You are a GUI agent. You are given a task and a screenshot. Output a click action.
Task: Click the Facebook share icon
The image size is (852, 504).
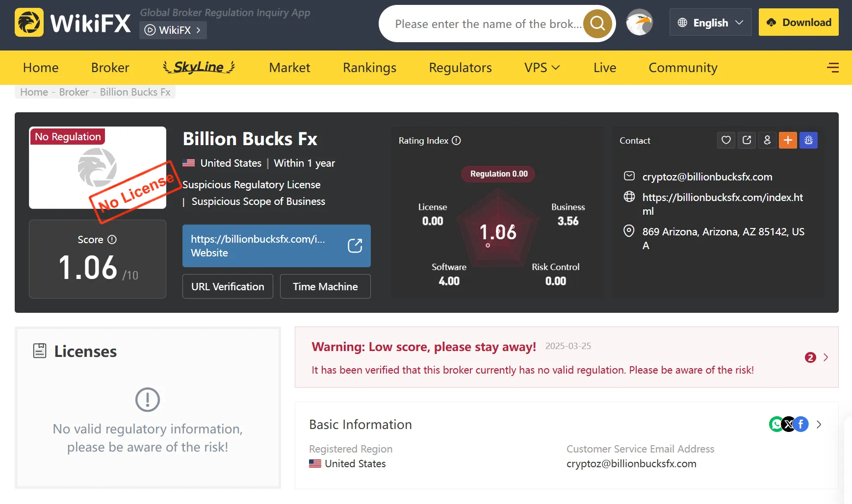(800, 424)
